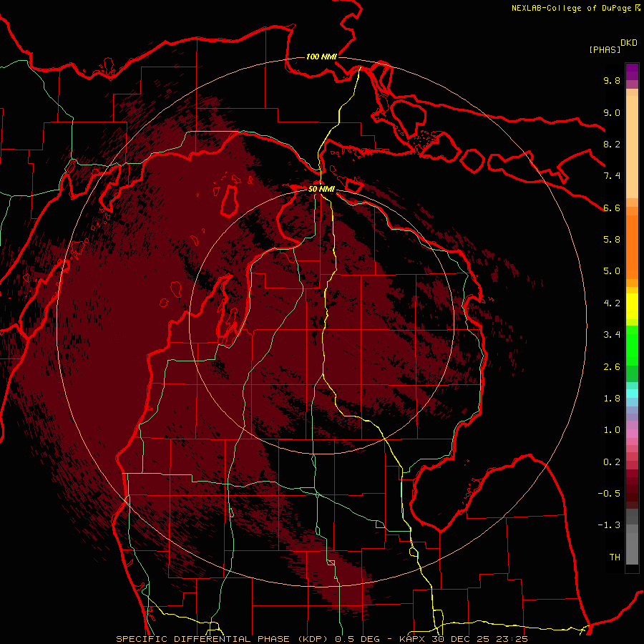Click the TH threshold label
Viewport: 644px width, 644px height.
tap(615, 557)
